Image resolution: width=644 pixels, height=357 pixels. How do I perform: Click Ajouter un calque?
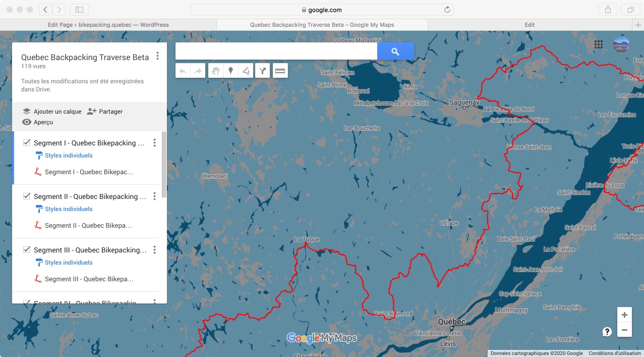coord(57,112)
